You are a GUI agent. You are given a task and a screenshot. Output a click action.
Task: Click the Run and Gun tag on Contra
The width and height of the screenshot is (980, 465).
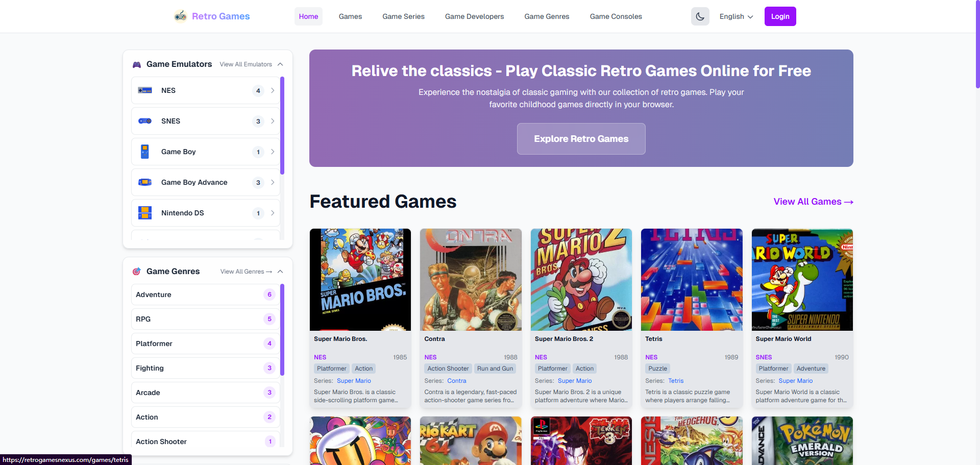pyautogui.click(x=495, y=369)
